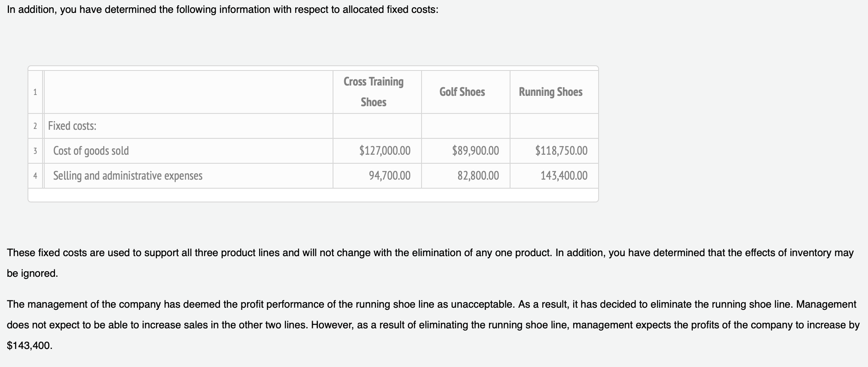
Task: Select the $89,900.00 cell
Action: coord(465,151)
